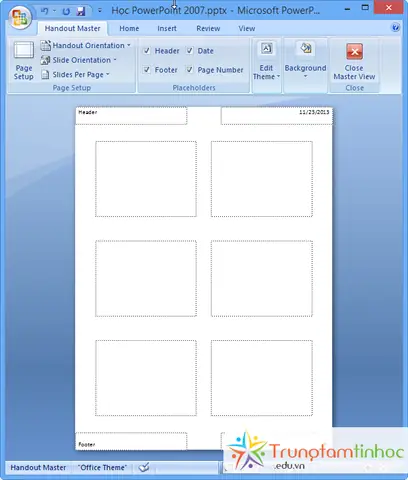Select the Footer placeholder on handout page
The width and height of the screenshot is (408, 480).
point(131,441)
